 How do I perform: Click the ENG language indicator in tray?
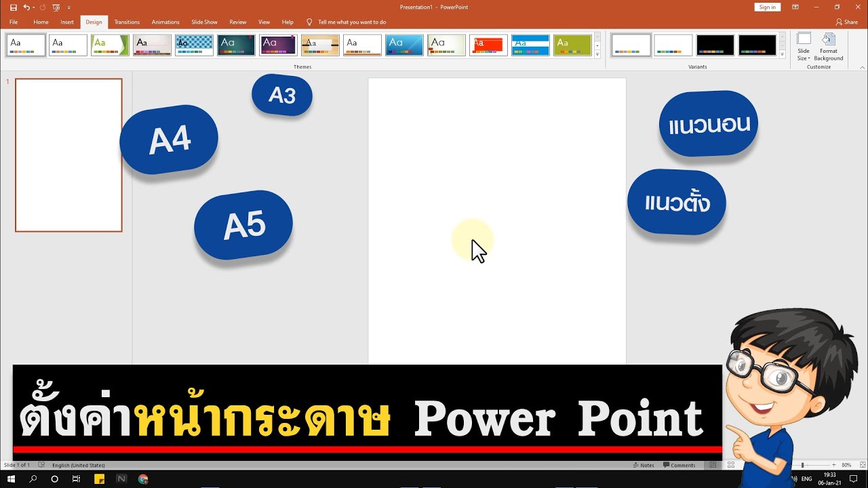807,479
